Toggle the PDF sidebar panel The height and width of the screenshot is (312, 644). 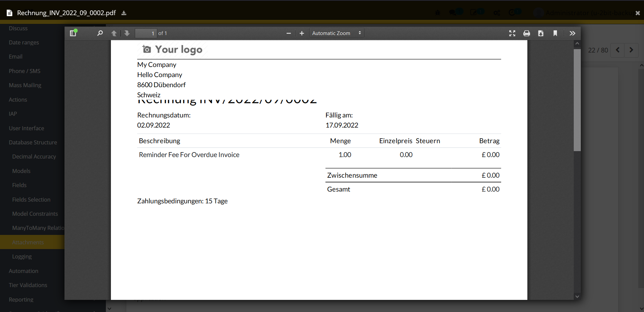point(73,33)
